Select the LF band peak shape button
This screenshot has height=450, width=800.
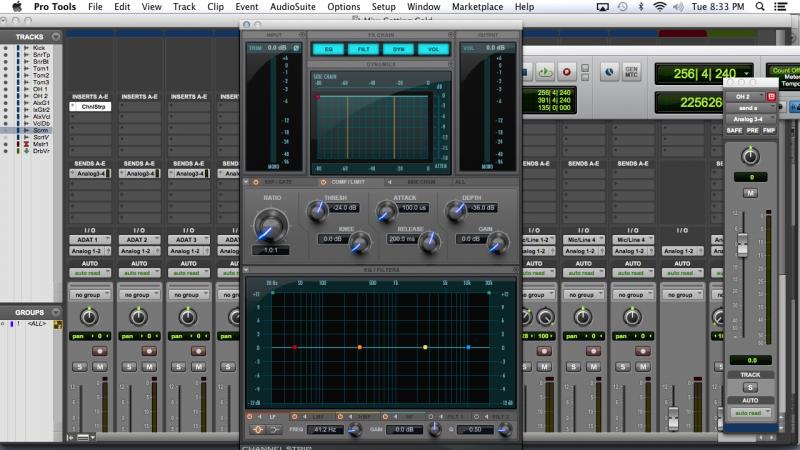pyautogui.click(x=258, y=430)
